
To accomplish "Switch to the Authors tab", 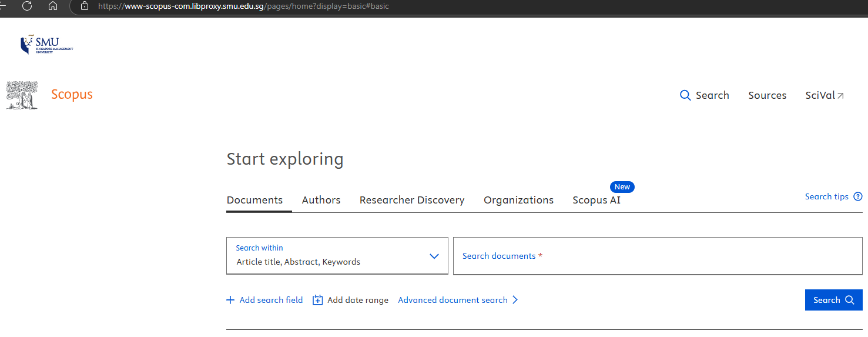I will tap(321, 200).
